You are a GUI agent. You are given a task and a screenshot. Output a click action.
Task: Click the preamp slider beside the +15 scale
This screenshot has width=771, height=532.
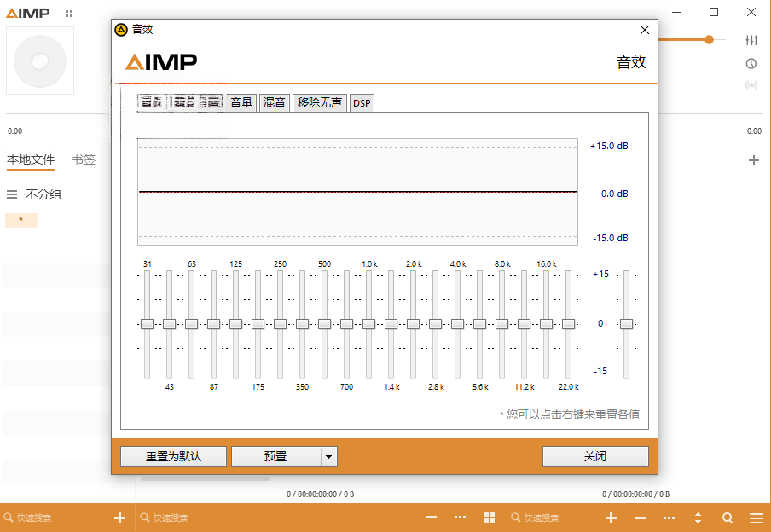pyautogui.click(x=626, y=323)
